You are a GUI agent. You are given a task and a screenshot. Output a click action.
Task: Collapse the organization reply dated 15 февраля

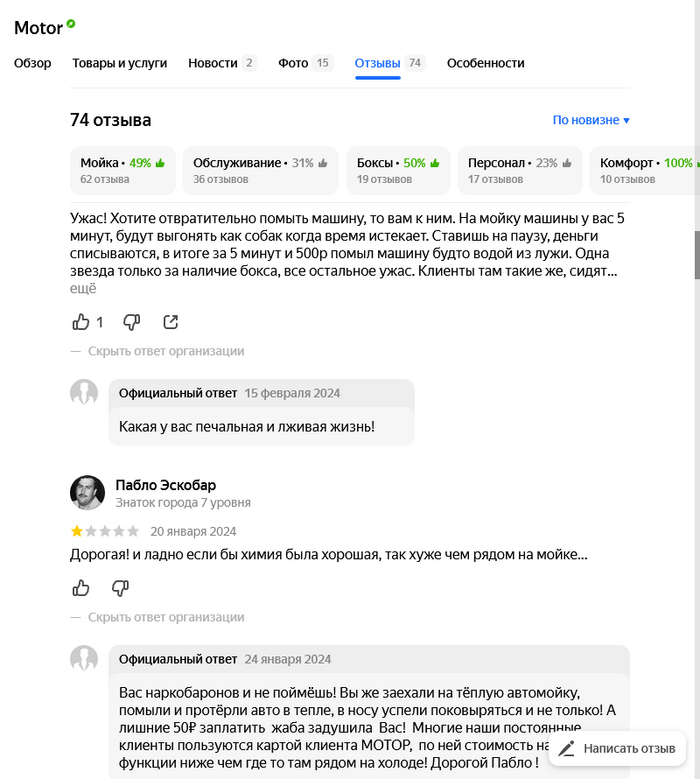point(165,351)
